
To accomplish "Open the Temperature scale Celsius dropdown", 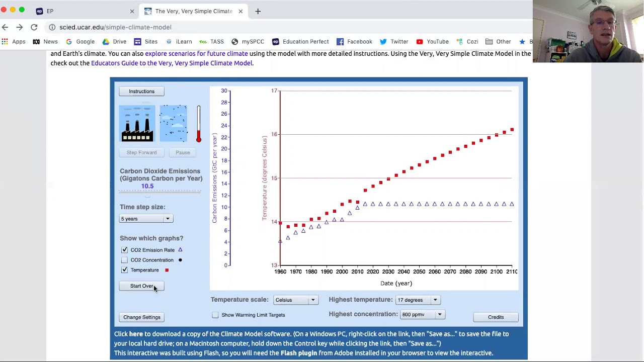I will [x=296, y=300].
